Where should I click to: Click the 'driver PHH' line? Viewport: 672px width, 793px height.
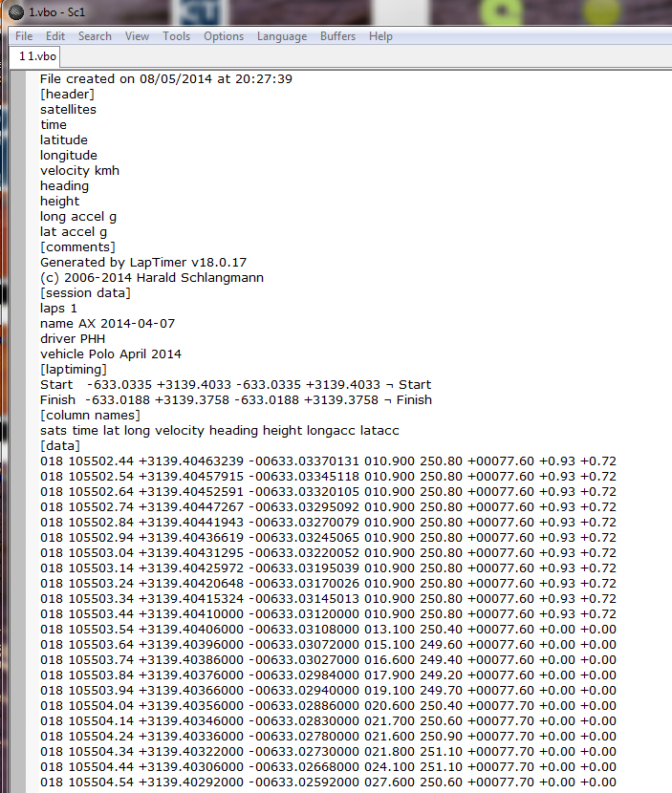[x=73, y=339]
